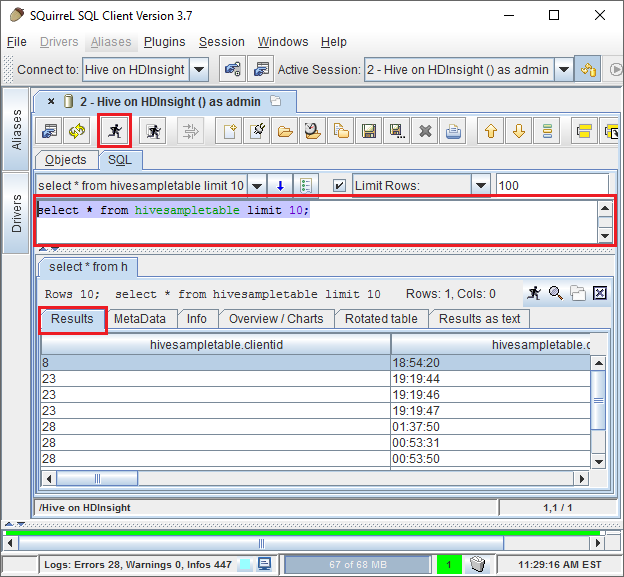Screen dimensions: 624x577
Task: Open the Aliases side panel button
Action: click(x=16, y=129)
